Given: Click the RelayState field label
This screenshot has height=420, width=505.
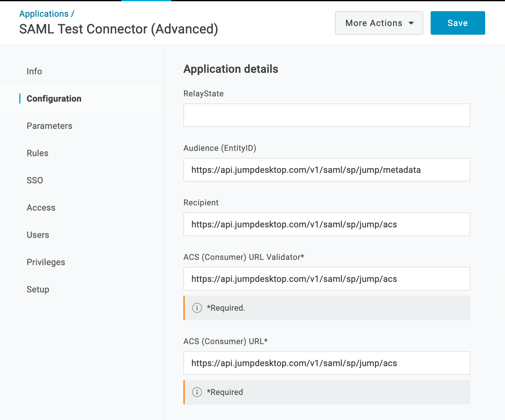Looking at the screenshot, I should (x=204, y=94).
